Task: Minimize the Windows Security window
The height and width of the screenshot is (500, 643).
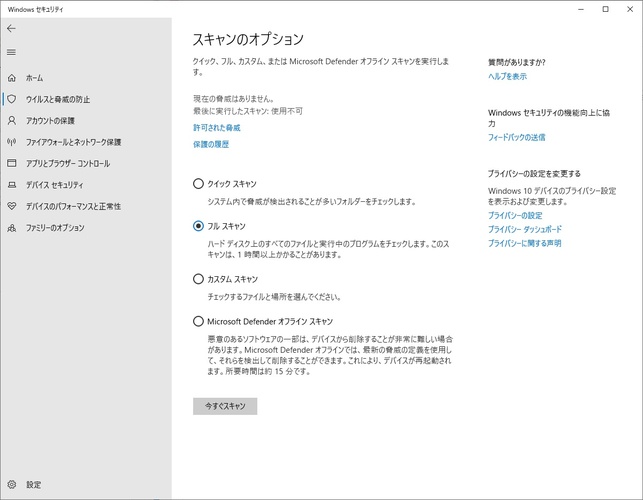Action: [x=581, y=9]
